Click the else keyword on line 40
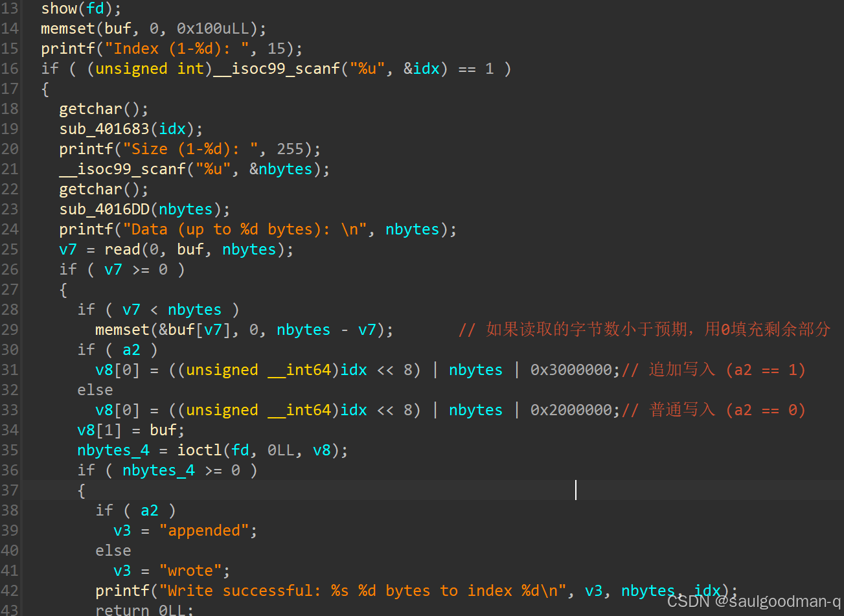Screen dimensions: 844x616 point(113,551)
